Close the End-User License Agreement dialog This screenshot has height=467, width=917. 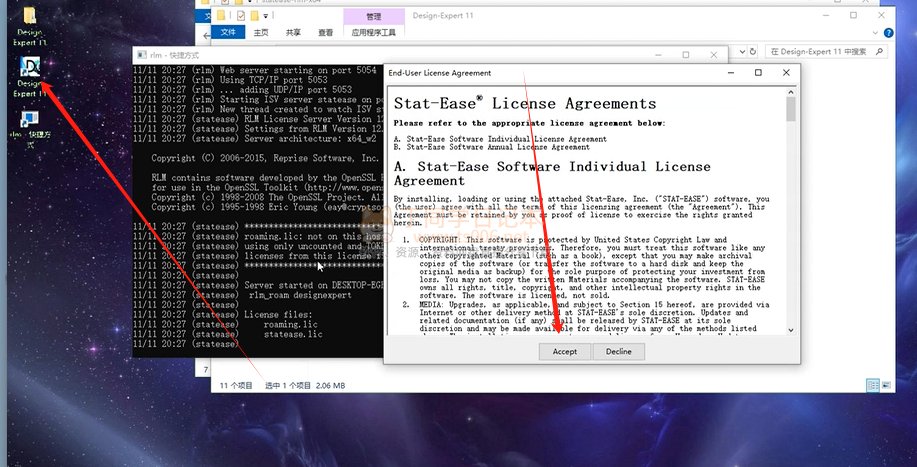pos(786,72)
